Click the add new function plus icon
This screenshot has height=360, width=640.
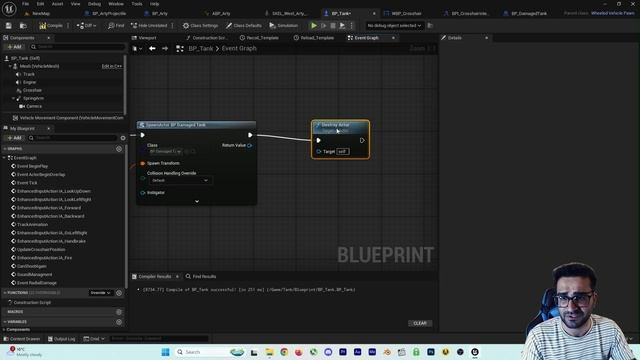pos(119,293)
